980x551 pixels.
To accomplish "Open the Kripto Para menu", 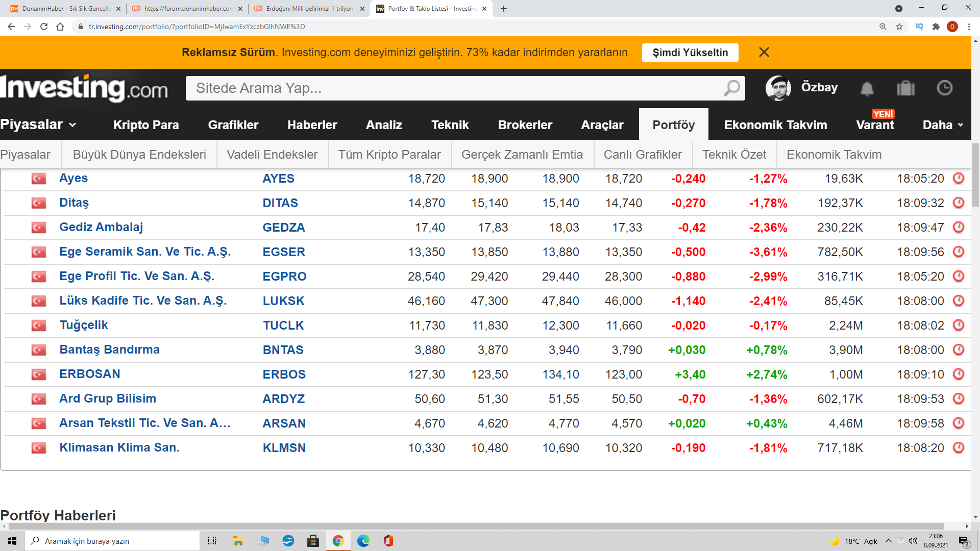I will point(146,125).
